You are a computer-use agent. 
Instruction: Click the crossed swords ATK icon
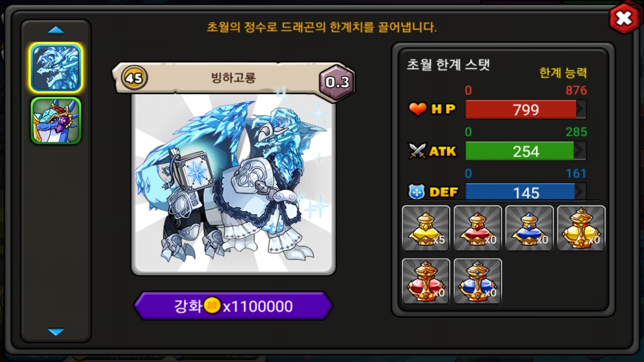pyautogui.click(x=418, y=151)
